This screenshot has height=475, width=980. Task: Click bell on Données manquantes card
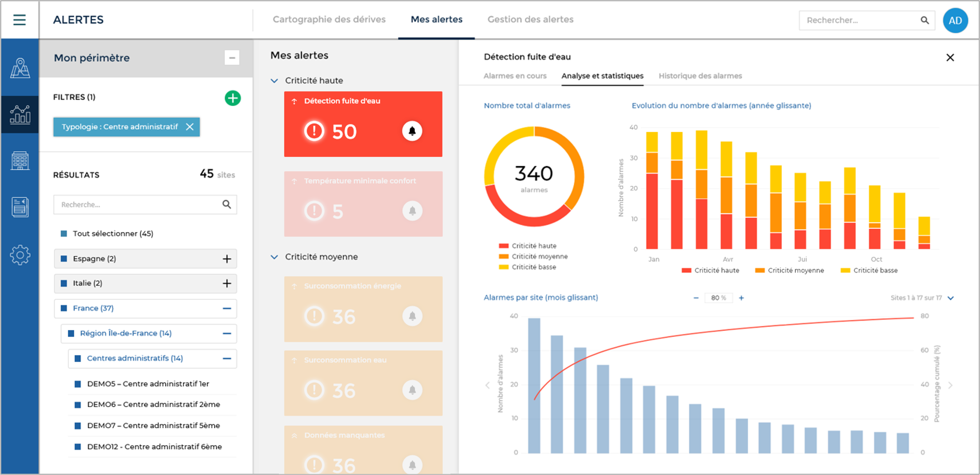pyautogui.click(x=412, y=465)
